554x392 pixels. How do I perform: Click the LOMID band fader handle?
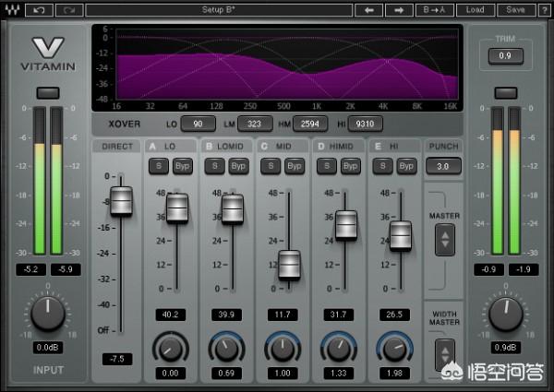coord(233,208)
